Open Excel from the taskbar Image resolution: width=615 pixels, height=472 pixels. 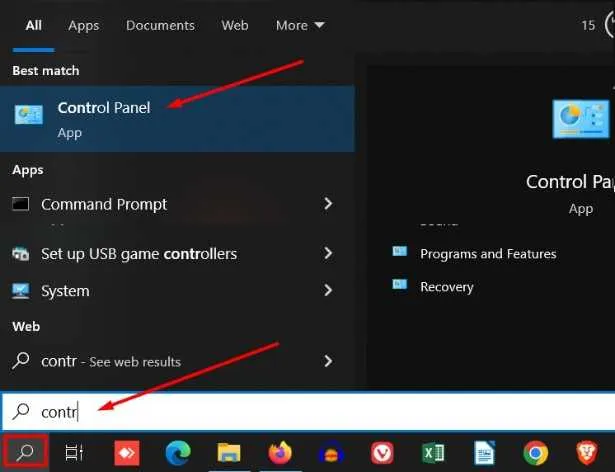click(433, 452)
